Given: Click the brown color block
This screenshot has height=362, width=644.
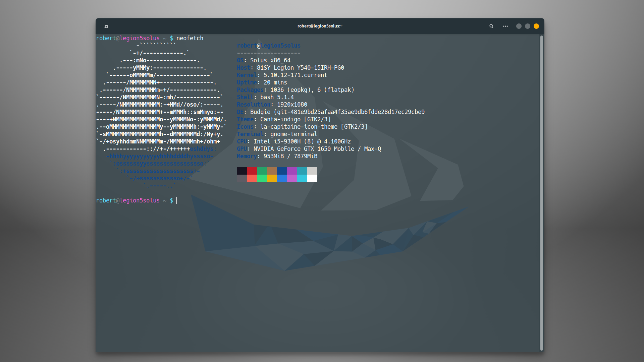Looking at the screenshot, I should [x=272, y=171].
